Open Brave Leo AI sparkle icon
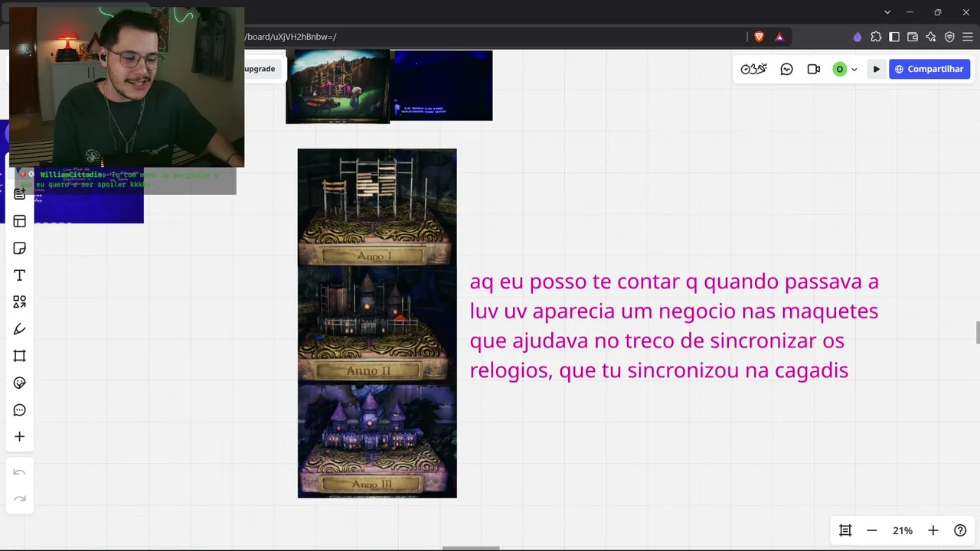The image size is (980, 551). click(x=931, y=37)
